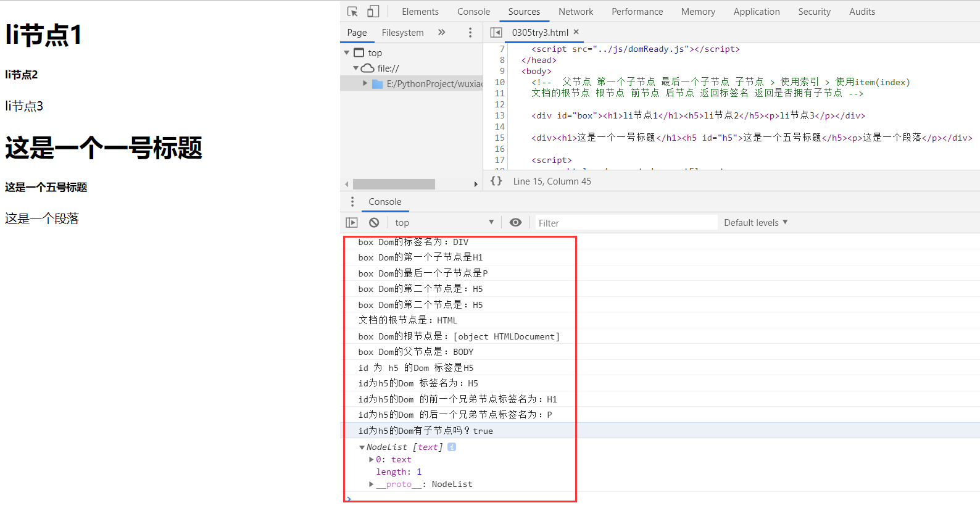Viewport: 980px width, 516px height.
Task: Open the Security tab
Action: click(814, 12)
